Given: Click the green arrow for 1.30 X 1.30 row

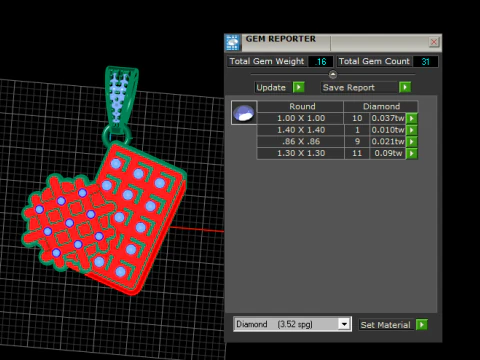Looking at the screenshot, I should pos(412,153).
